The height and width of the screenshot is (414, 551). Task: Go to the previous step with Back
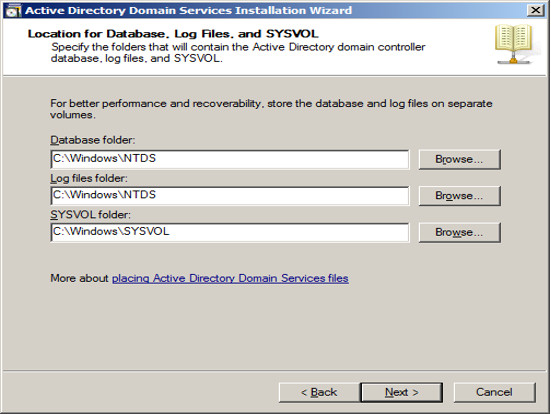coord(319,392)
